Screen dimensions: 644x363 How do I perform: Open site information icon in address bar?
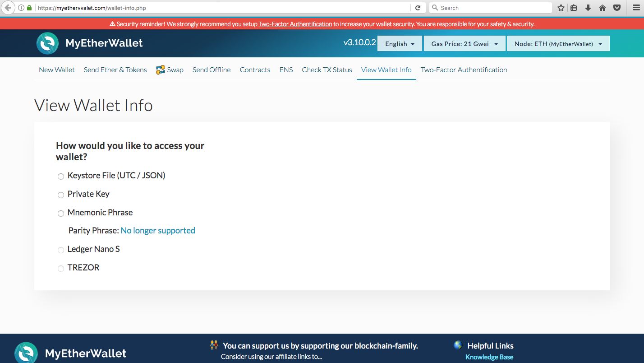tap(21, 8)
